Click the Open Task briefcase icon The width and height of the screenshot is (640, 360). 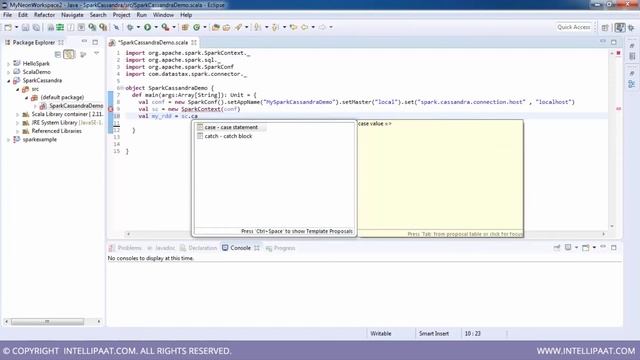pos(226,27)
